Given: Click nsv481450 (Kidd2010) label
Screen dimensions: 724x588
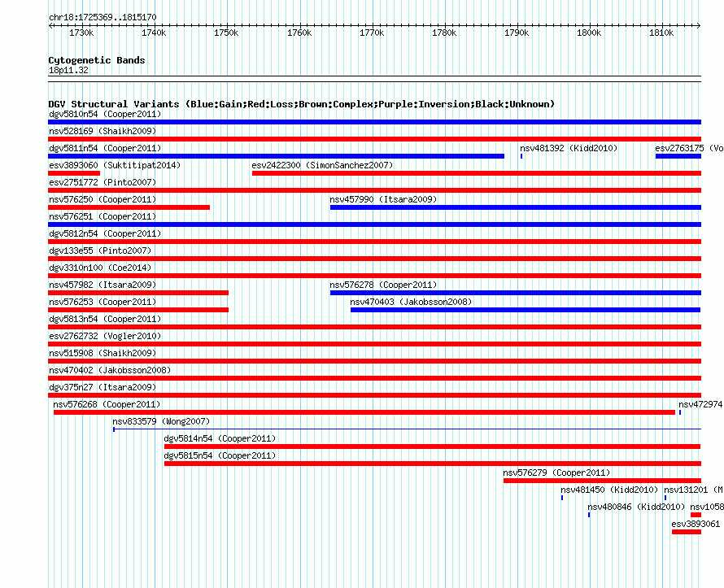Looking at the screenshot, I should pos(609,490).
